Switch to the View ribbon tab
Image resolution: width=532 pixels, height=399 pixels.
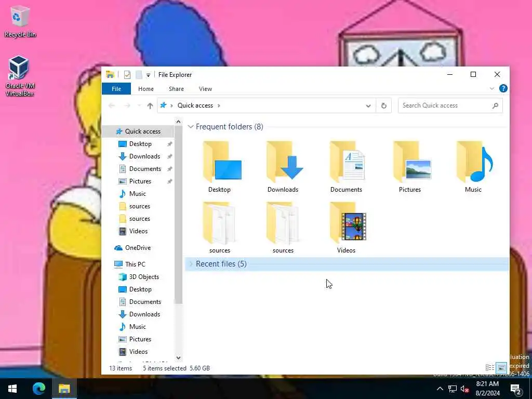click(205, 89)
